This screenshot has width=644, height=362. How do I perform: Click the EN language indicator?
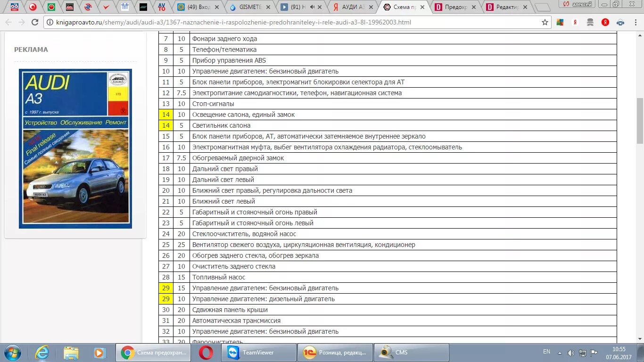tap(546, 352)
